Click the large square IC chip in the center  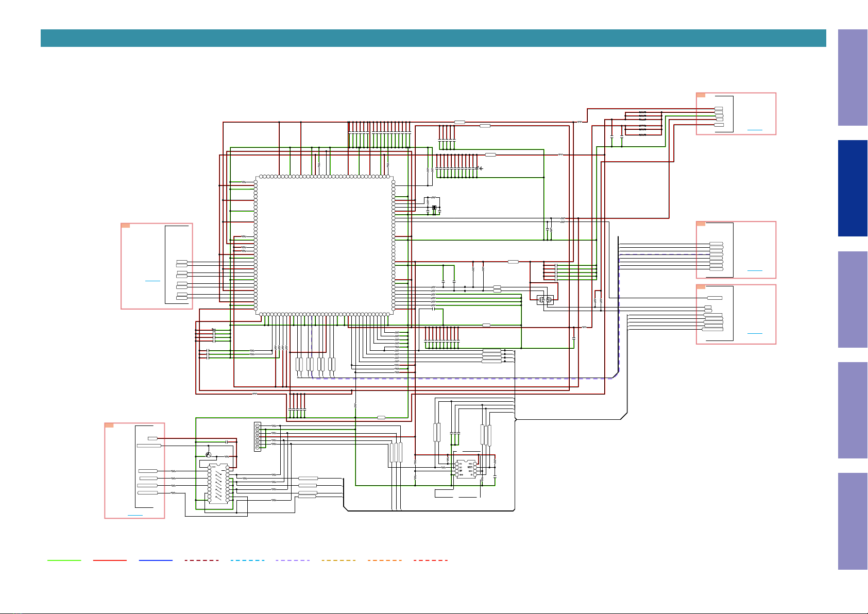click(x=325, y=245)
